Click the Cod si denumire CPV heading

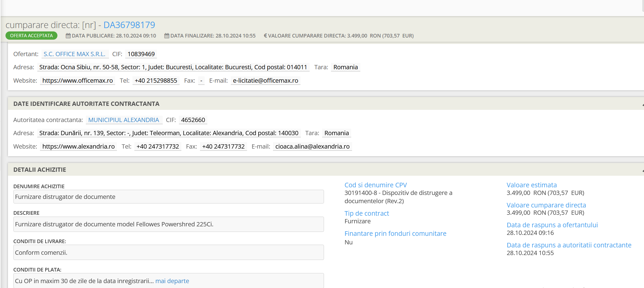click(376, 185)
